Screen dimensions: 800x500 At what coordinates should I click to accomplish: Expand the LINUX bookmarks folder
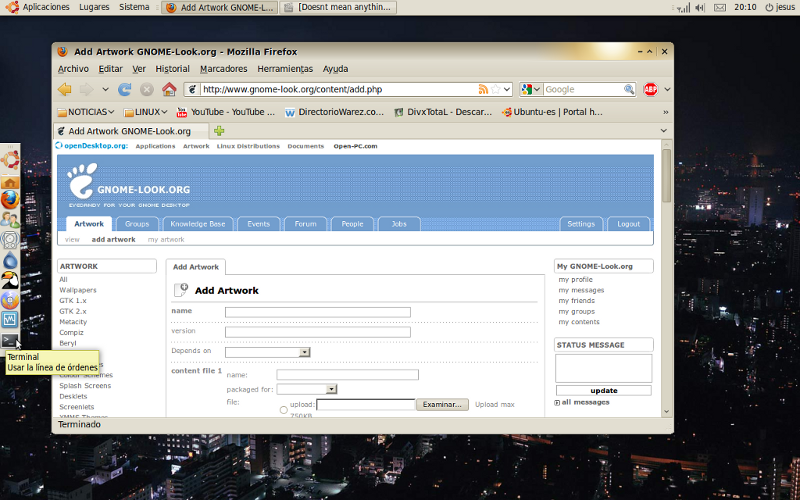(145, 112)
